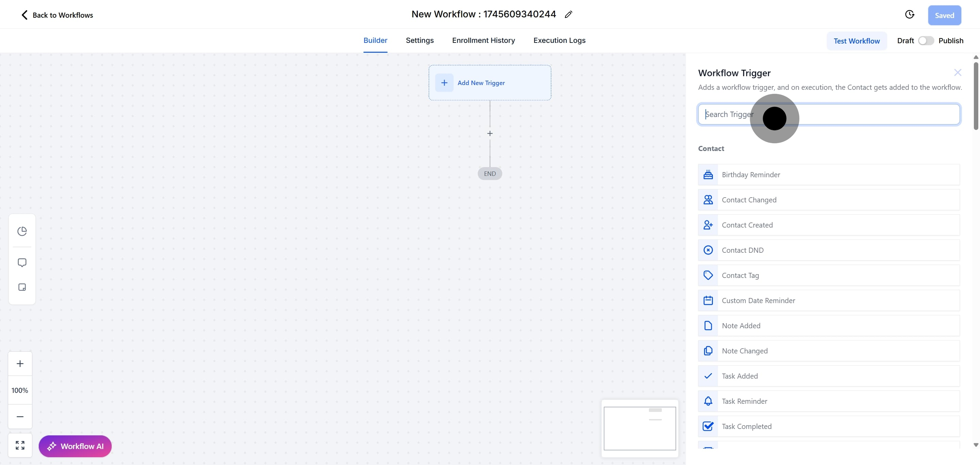
Task: Zoom in using the plus button
Action: point(20,364)
